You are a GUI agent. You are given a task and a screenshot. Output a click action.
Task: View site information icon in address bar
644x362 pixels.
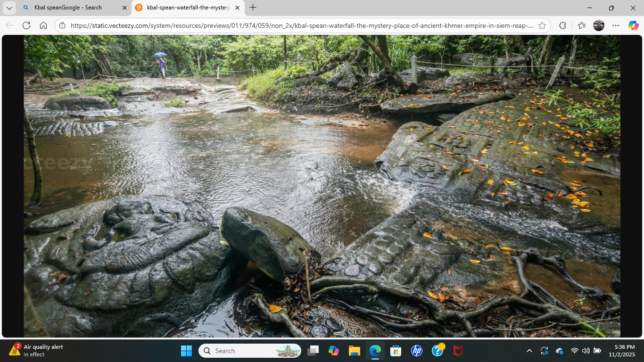click(63, 25)
